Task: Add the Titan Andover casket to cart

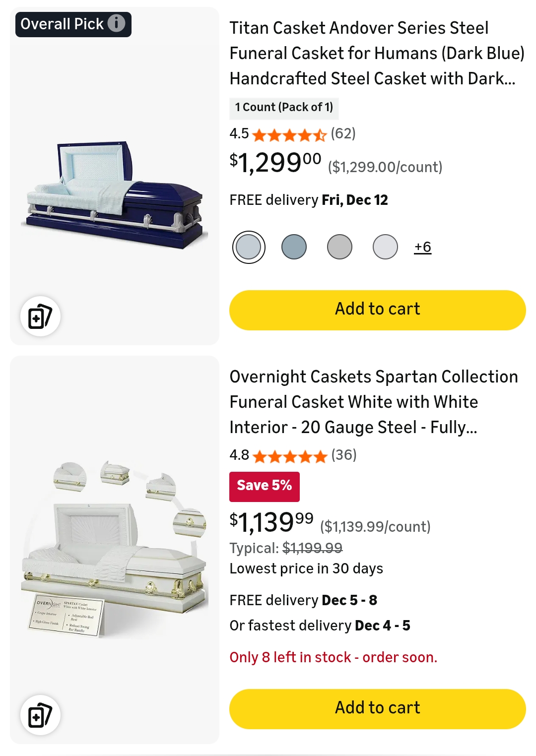Action: (x=377, y=310)
